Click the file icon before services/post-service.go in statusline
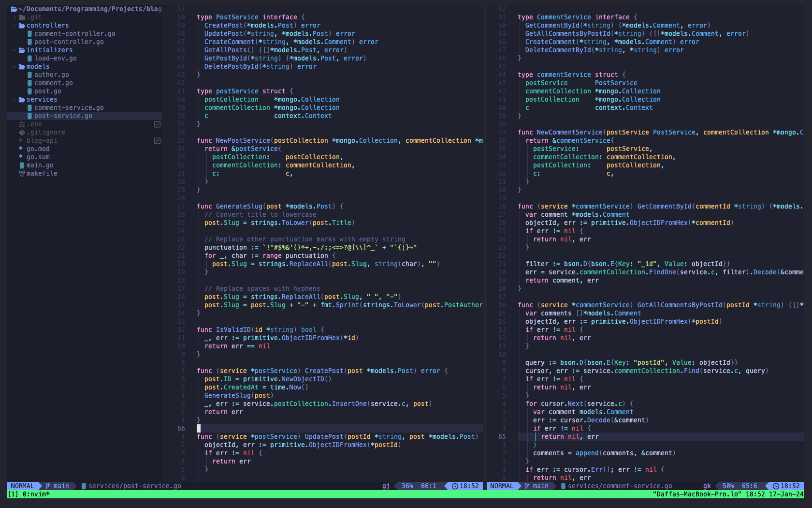The height and width of the screenshot is (508, 812). pos(83,486)
